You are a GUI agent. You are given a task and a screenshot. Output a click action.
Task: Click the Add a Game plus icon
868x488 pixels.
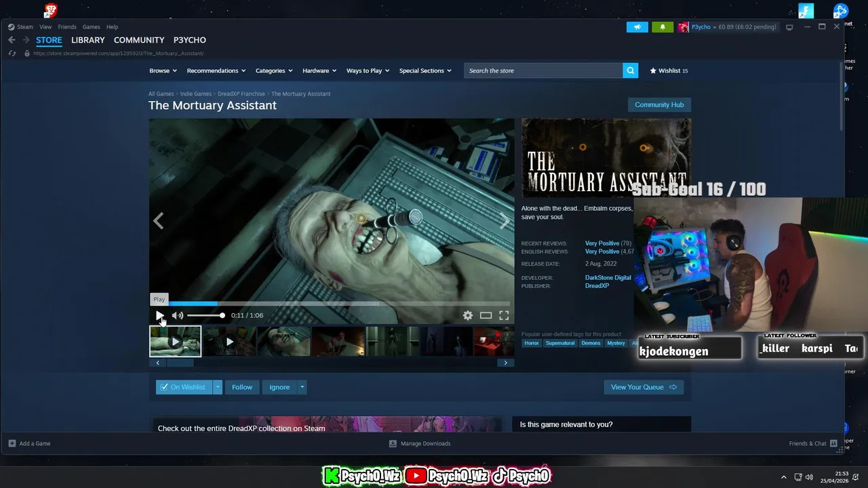click(12, 443)
